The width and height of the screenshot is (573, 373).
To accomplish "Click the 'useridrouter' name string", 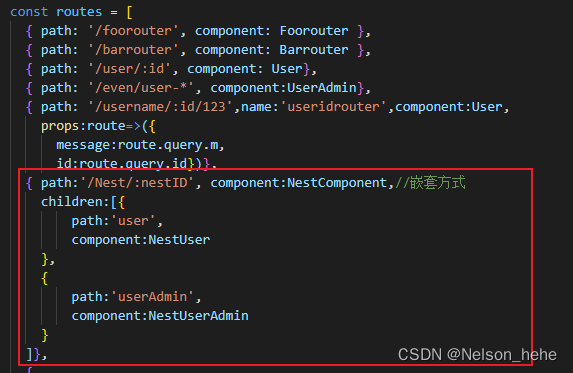I will coord(333,107).
